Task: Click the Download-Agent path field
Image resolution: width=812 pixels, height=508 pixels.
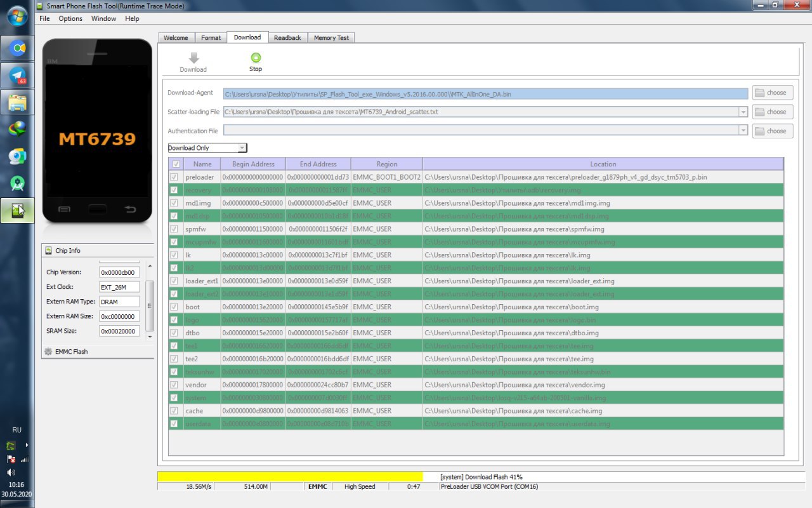Action: click(485, 94)
